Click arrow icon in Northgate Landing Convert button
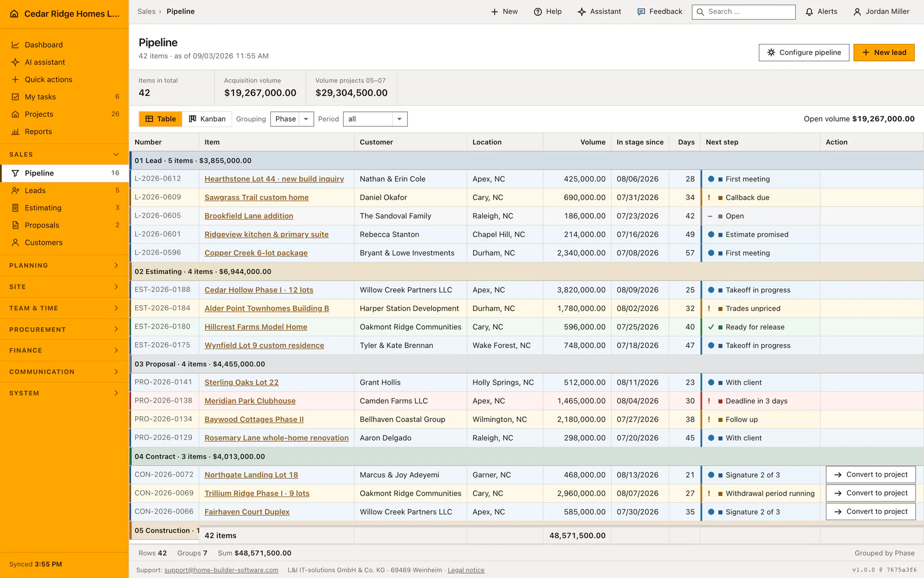The height and width of the screenshot is (578, 924). tap(838, 475)
